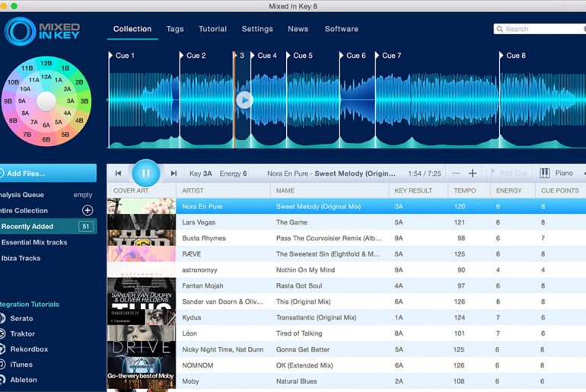Click the play marker on the waveform
This screenshot has width=586, height=392.
(244, 100)
